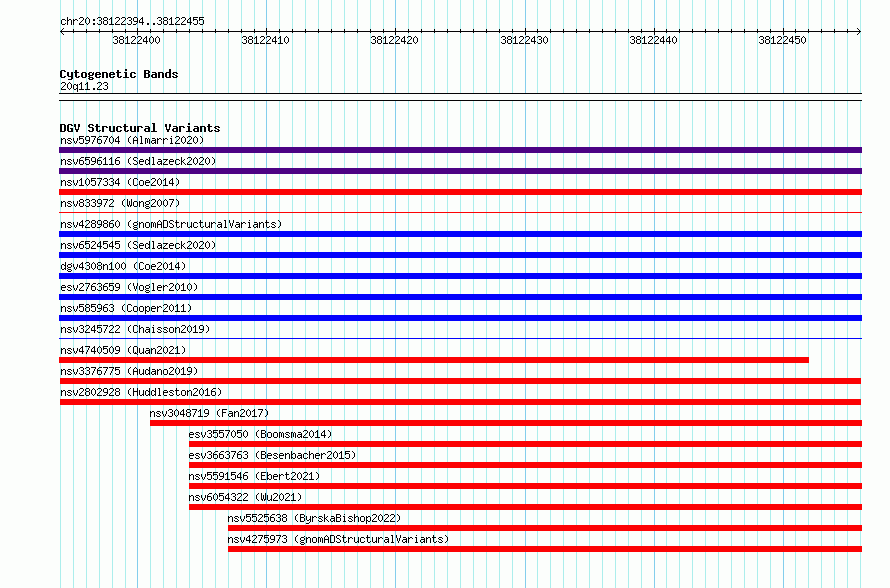Click the 38122440 ruler position

(653, 40)
